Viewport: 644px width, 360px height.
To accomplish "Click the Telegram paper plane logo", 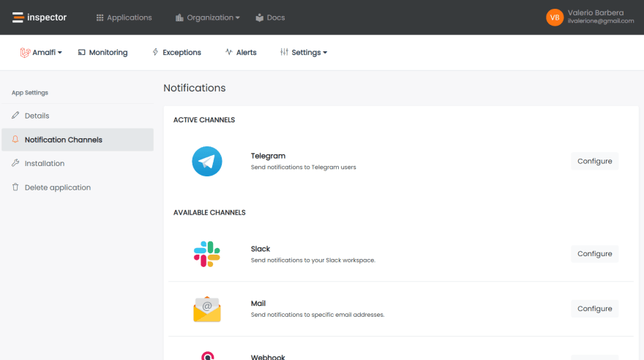I will point(207,161).
